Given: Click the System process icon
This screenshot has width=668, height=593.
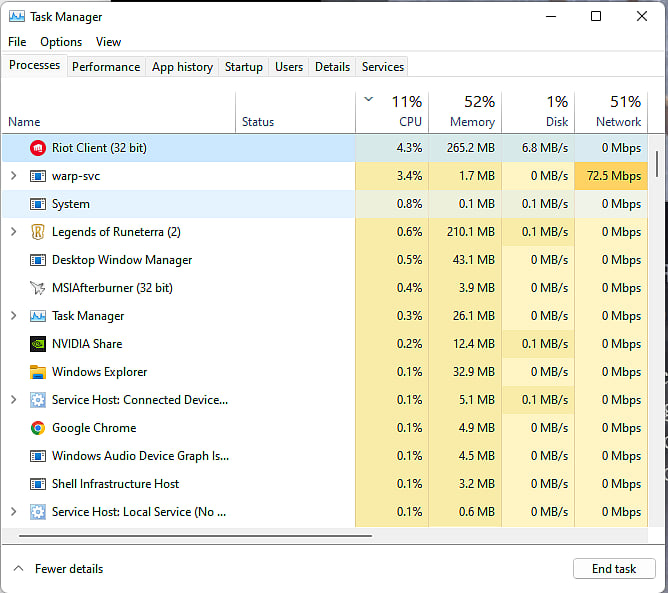Looking at the screenshot, I should pyautogui.click(x=38, y=204).
